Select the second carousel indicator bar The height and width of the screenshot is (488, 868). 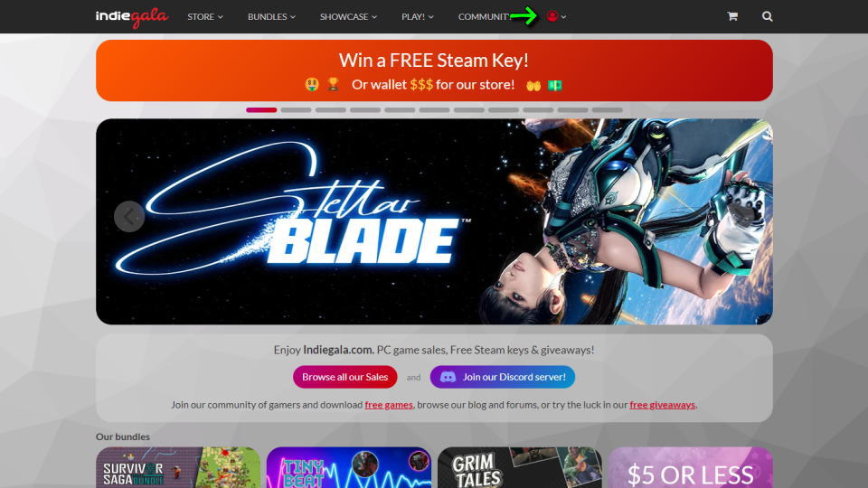(296, 110)
